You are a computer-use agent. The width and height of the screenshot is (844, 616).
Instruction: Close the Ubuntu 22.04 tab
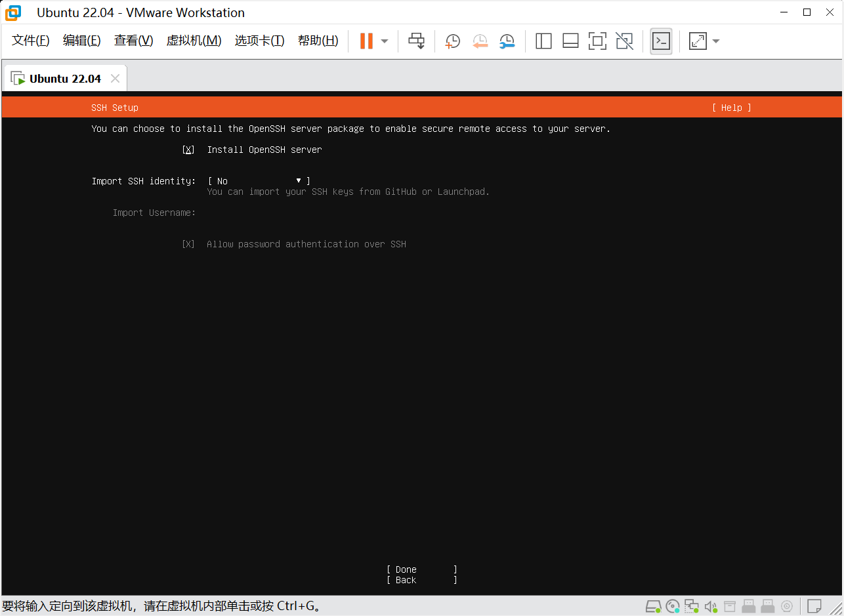click(115, 79)
